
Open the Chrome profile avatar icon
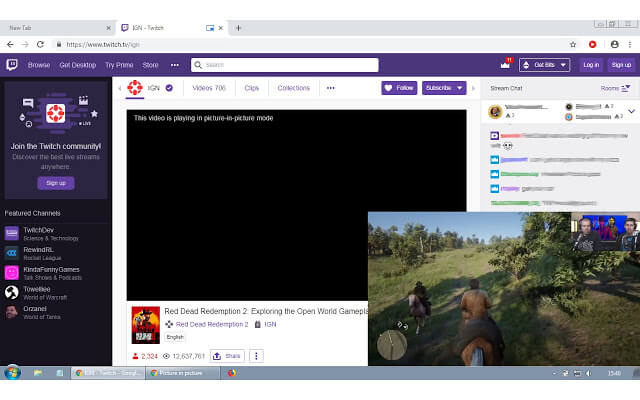tap(614, 44)
